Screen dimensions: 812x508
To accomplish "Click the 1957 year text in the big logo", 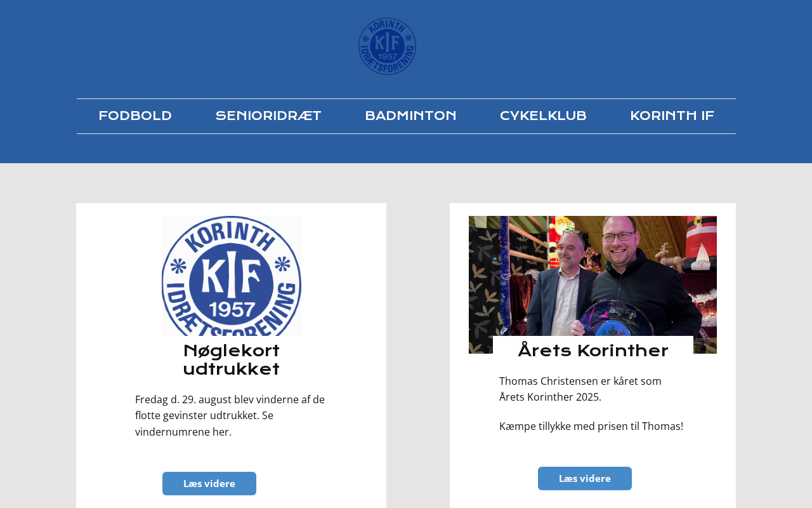I will [x=231, y=309].
